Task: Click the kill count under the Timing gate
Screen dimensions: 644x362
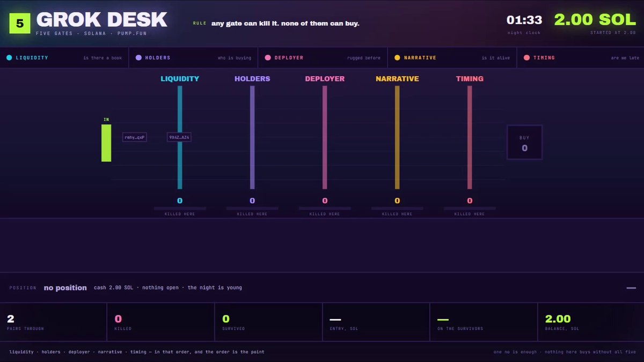Action: click(x=470, y=201)
